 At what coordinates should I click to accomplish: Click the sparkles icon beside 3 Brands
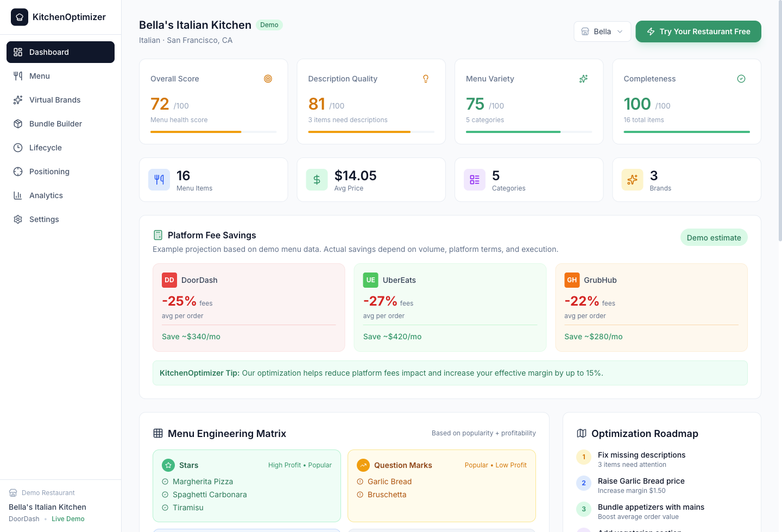coord(632,180)
